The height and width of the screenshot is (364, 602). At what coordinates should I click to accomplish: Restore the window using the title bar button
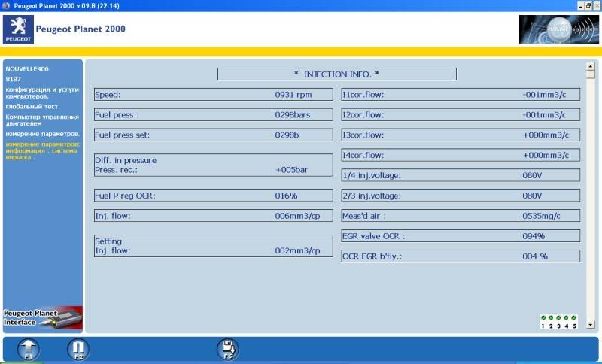click(x=587, y=5)
